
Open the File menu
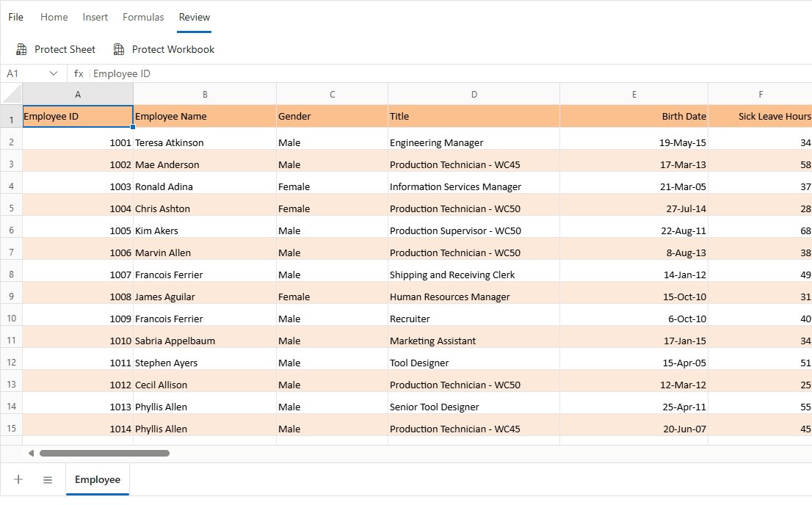pyautogui.click(x=15, y=17)
